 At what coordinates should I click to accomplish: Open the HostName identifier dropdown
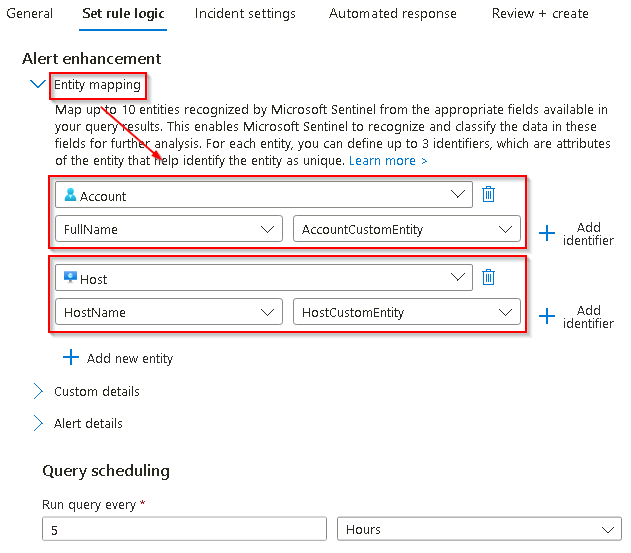(x=169, y=312)
